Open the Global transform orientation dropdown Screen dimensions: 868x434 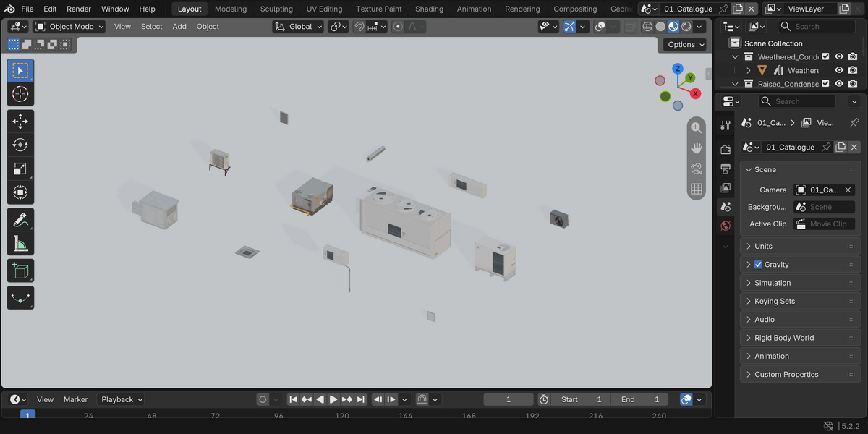pos(298,27)
